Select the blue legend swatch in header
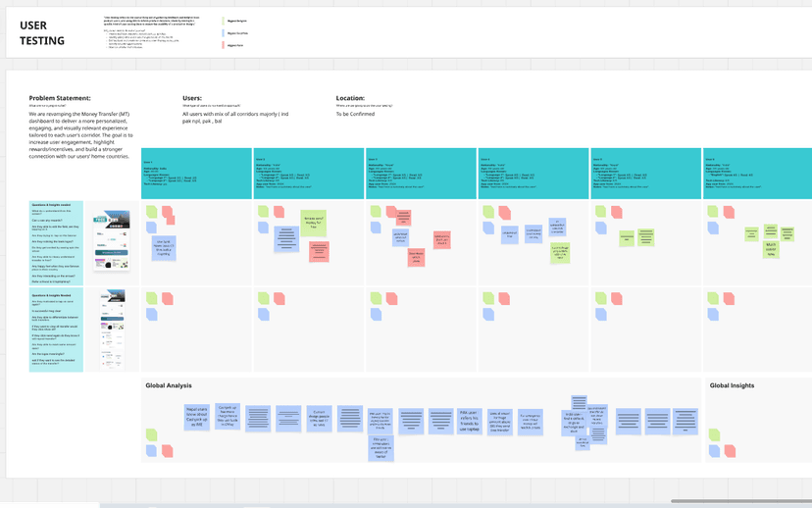The width and height of the screenshot is (812, 508). click(224, 33)
